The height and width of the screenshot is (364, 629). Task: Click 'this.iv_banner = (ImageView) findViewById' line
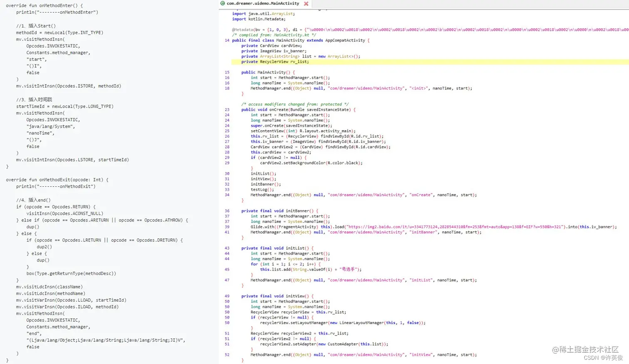[x=319, y=141]
